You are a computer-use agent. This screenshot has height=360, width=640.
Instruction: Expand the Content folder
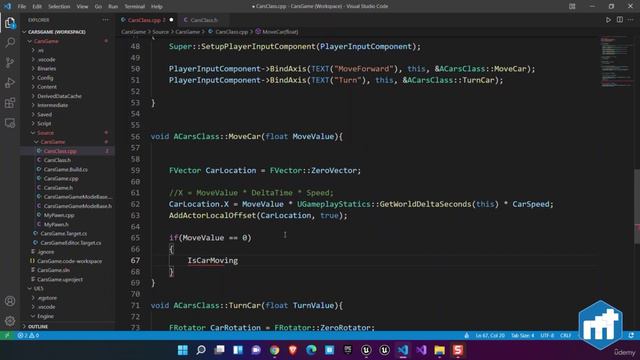[x=47, y=87]
